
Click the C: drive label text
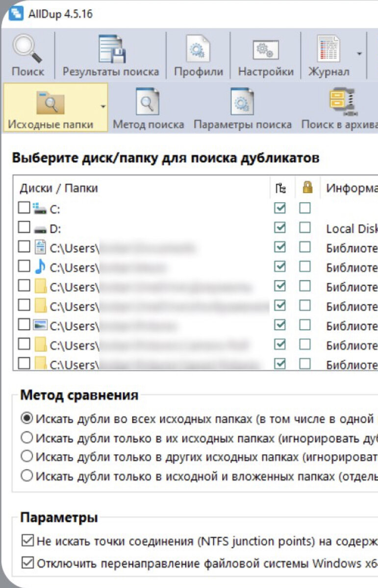click(55, 209)
